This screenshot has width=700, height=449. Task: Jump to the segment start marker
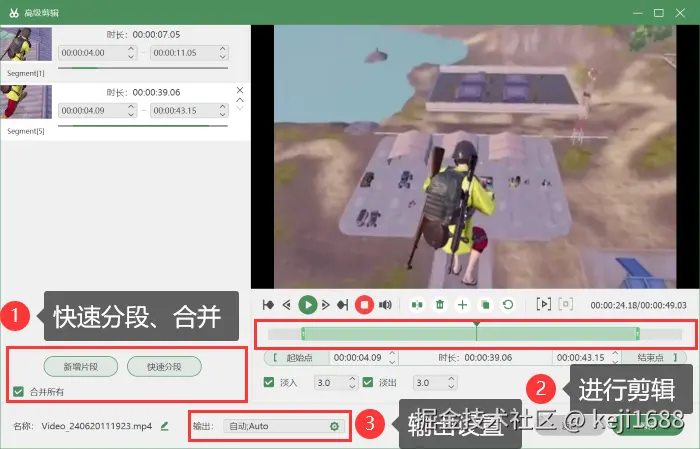[268, 305]
